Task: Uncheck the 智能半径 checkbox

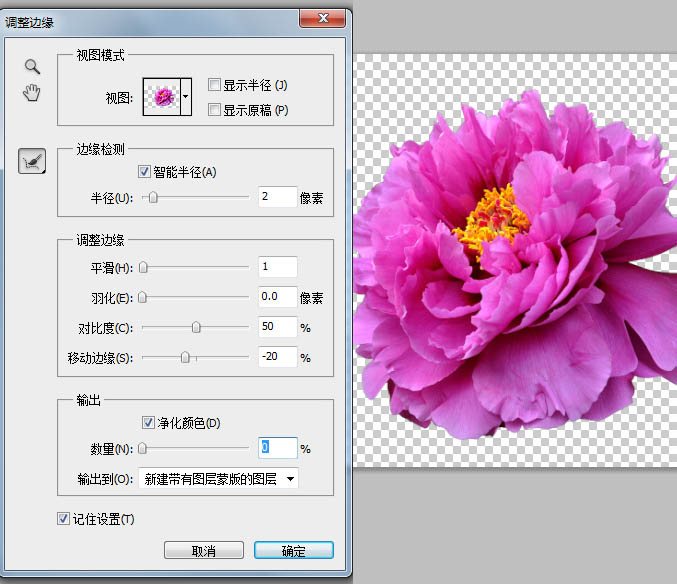Action: (x=145, y=173)
